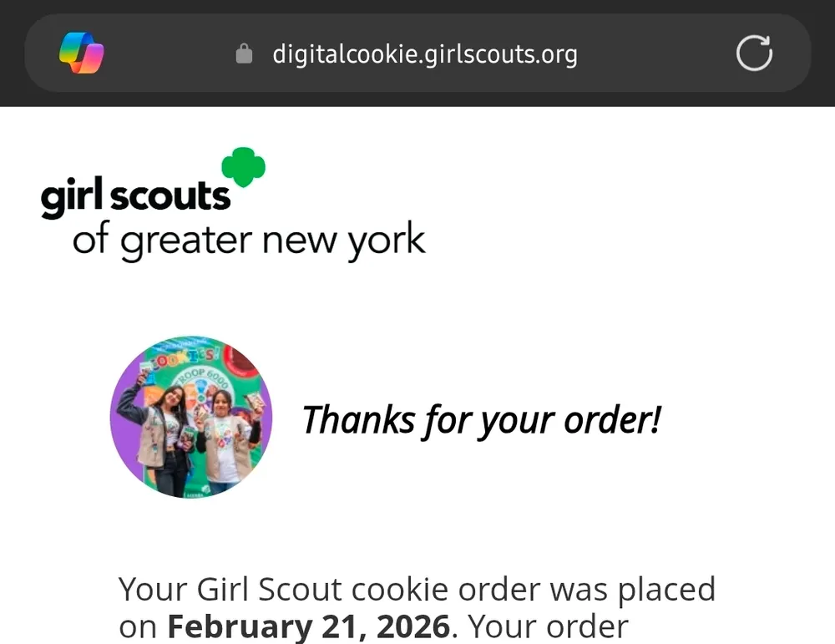This screenshot has width=835, height=644.
Task: Click the green trefoil logo
Action: (243, 167)
